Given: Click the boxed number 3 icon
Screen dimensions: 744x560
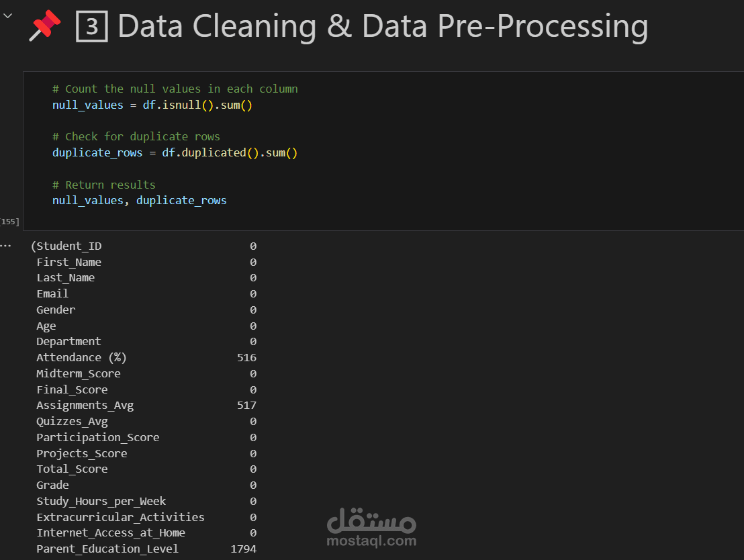Looking at the screenshot, I should (x=91, y=28).
